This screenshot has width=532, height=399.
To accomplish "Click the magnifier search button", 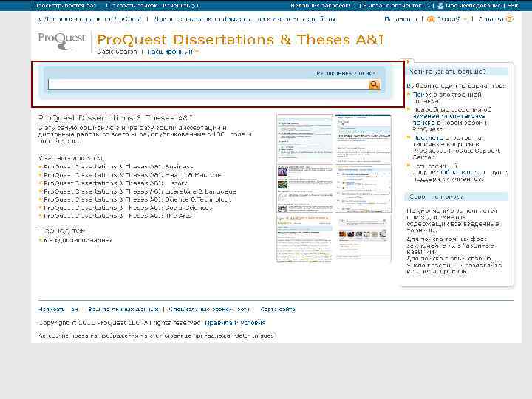I will [x=374, y=84].
